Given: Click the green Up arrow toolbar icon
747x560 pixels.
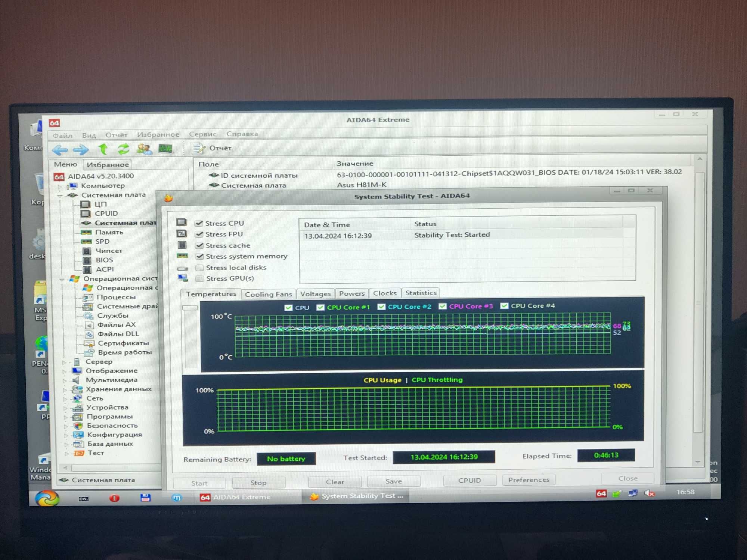Looking at the screenshot, I should 103,149.
